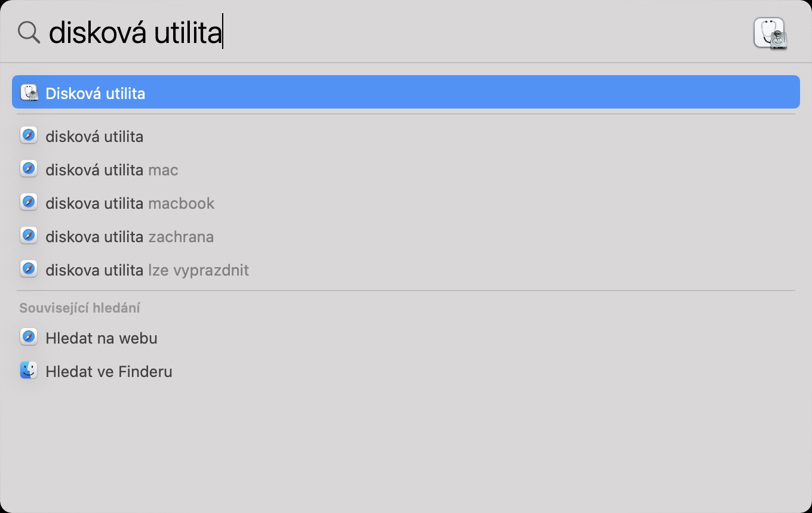Choose "diskova utilita lze vyprazdnit" suggestion text

point(147,270)
